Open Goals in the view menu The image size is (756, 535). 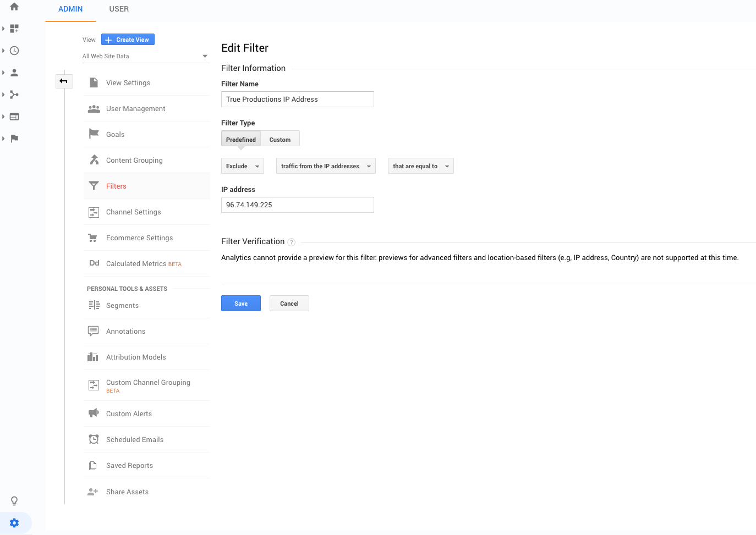pyautogui.click(x=116, y=135)
